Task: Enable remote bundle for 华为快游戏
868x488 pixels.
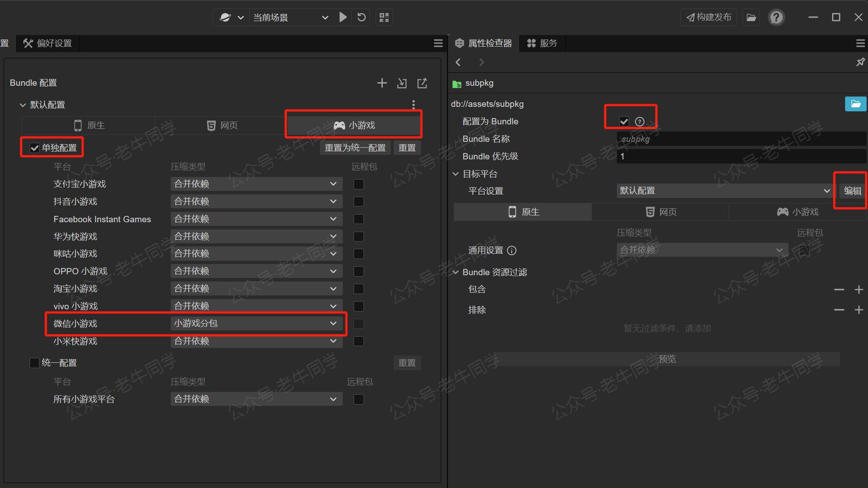Action: click(359, 237)
